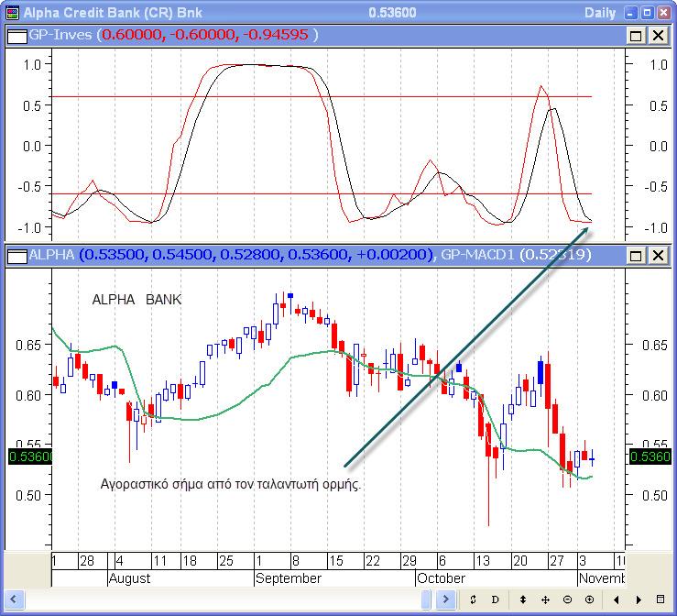Close the GP-Inves indicator pane
Viewport: 677px width, 616px height.
click(658, 35)
